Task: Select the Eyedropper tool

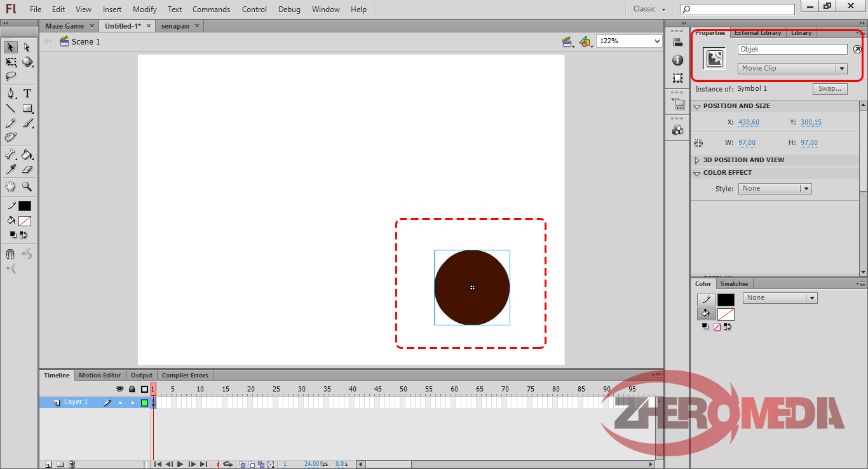Action: tap(11, 170)
